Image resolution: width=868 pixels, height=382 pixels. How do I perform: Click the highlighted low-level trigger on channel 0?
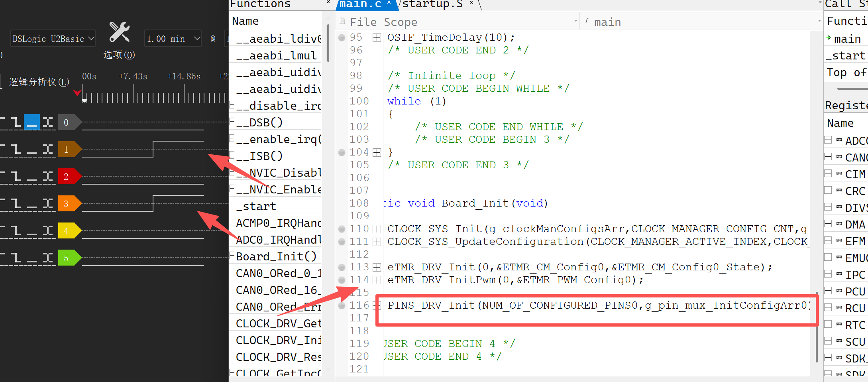[x=32, y=122]
